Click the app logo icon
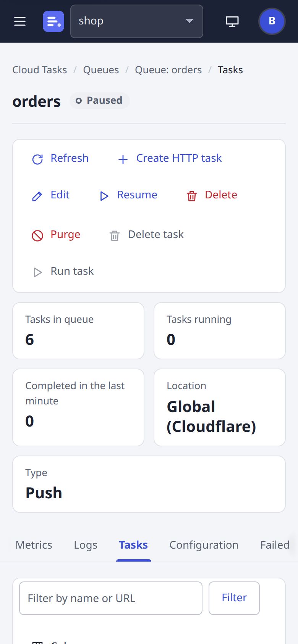Screen dimensions: 298x644 [53, 21]
